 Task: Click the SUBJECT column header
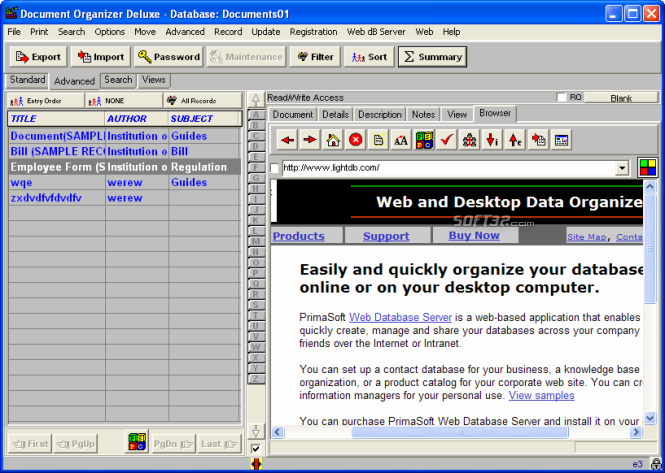[x=204, y=119]
